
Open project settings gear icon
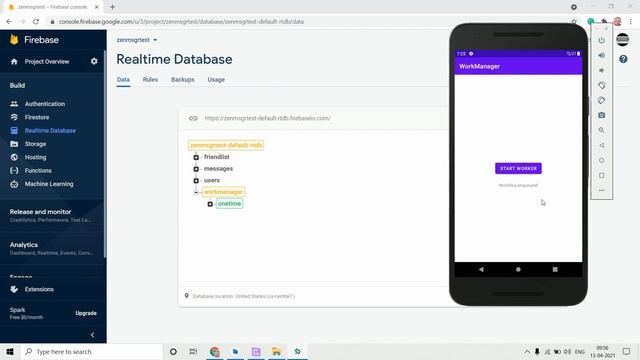(x=94, y=61)
